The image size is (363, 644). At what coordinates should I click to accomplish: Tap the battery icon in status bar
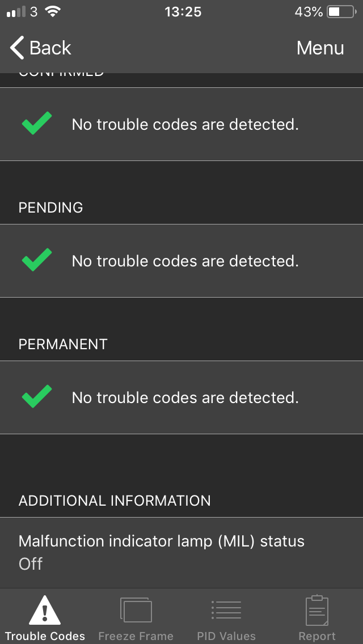[341, 12]
